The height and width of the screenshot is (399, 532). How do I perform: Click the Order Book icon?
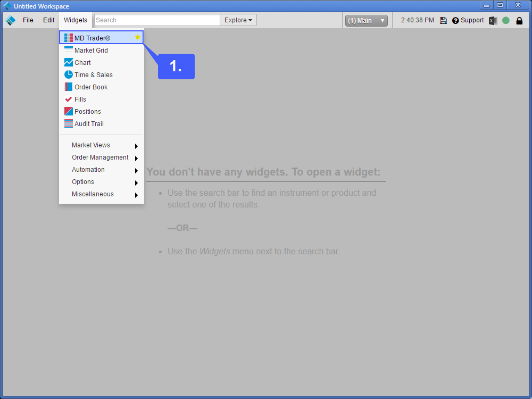click(x=69, y=87)
